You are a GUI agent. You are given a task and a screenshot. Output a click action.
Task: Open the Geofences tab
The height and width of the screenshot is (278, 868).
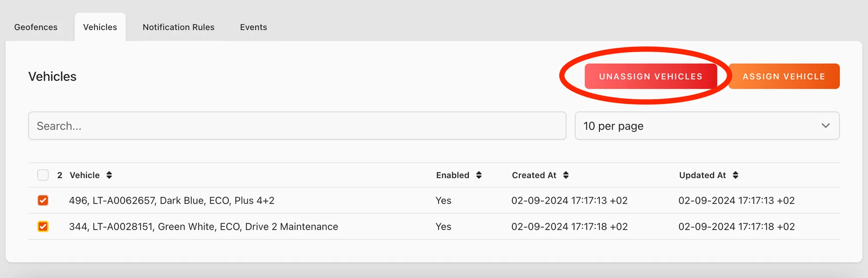click(36, 27)
